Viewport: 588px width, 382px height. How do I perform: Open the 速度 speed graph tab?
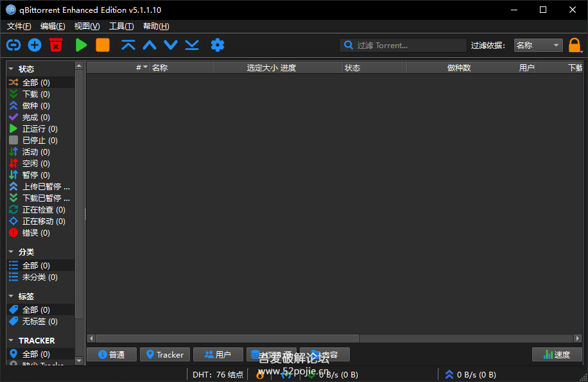pos(557,354)
